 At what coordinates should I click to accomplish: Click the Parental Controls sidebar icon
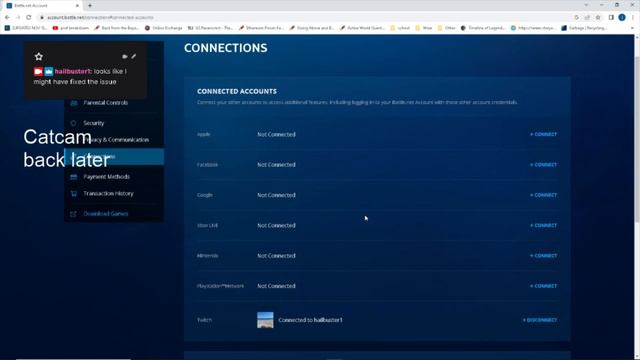point(73,103)
